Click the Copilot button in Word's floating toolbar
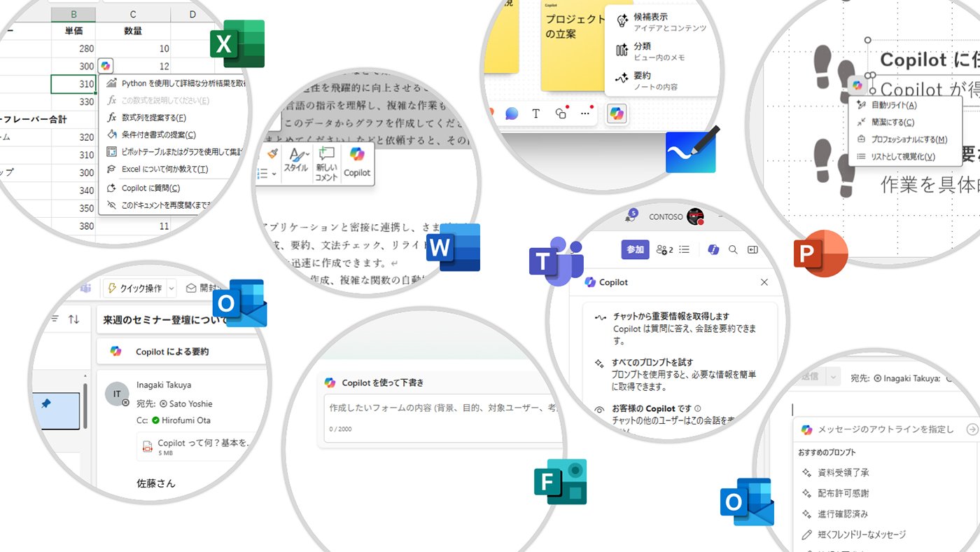The image size is (980, 552). coord(358,163)
